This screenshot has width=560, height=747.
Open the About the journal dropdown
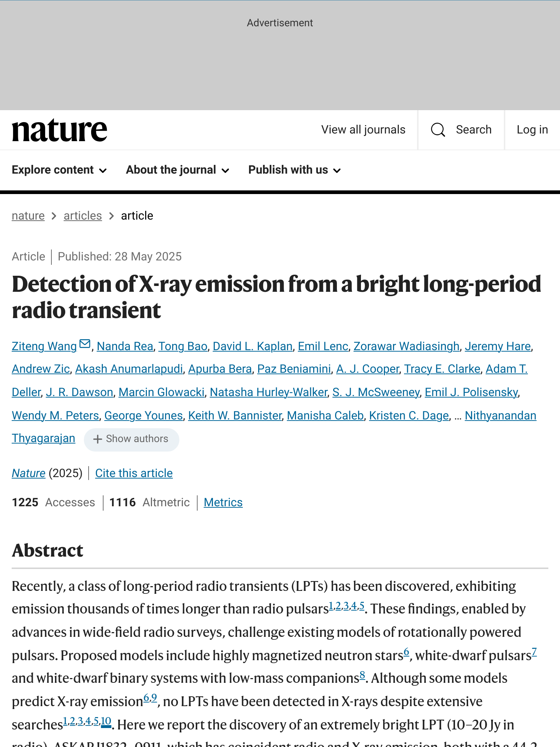click(178, 170)
